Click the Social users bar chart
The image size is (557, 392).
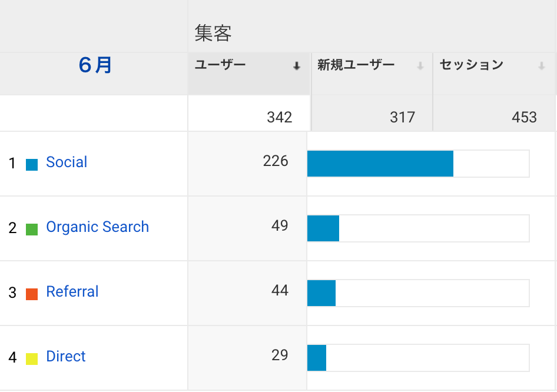(380, 164)
